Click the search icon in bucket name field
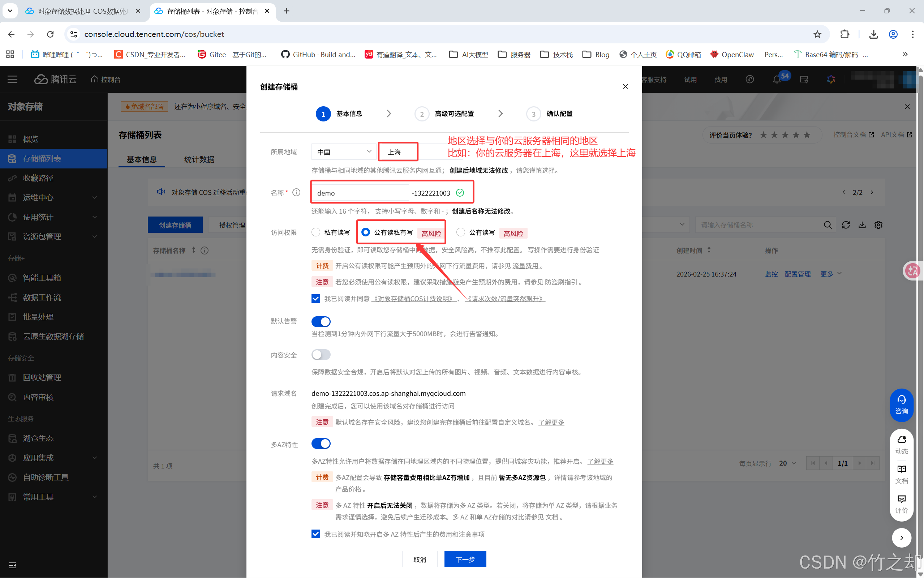This screenshot has width=924, height=578. (827, 225)
